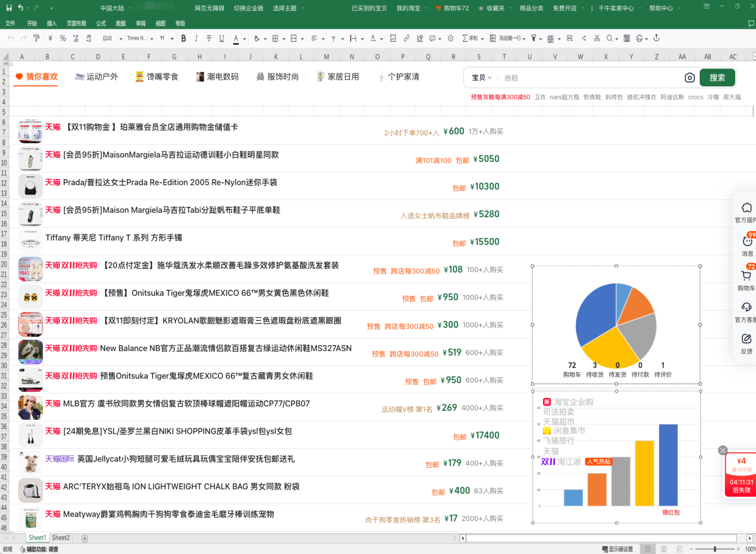The height and width of the screenshot is (554, 756).
Task: Insert a chart using chart icon
Action: [x=420, y=38]
